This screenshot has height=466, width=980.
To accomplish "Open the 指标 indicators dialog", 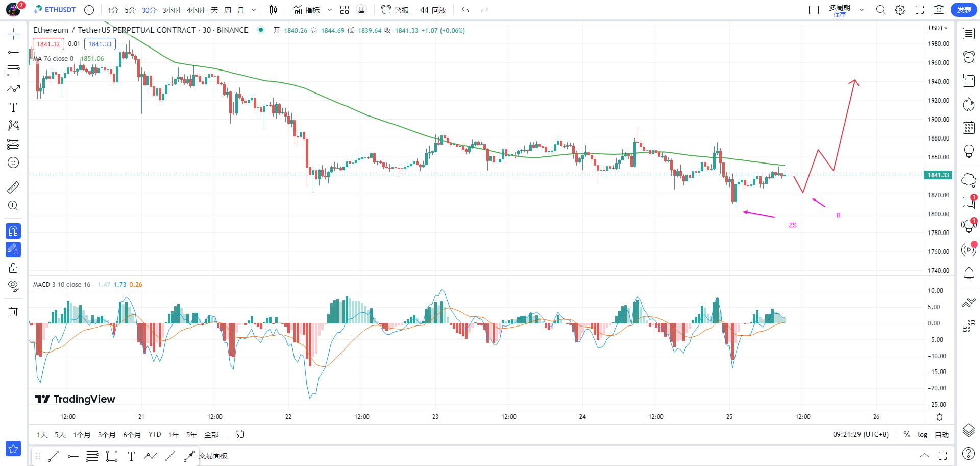I will [x=306, y=10].
